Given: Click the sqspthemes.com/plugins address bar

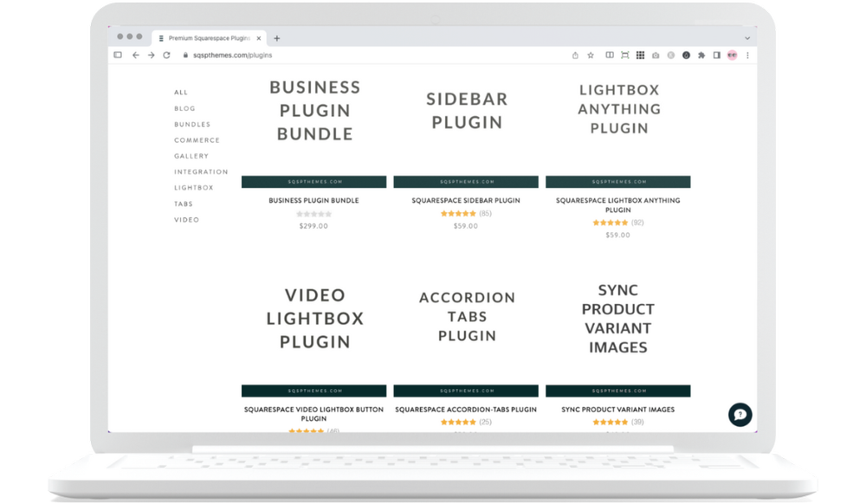Looking at the screenshot, I should click(232, 55).
